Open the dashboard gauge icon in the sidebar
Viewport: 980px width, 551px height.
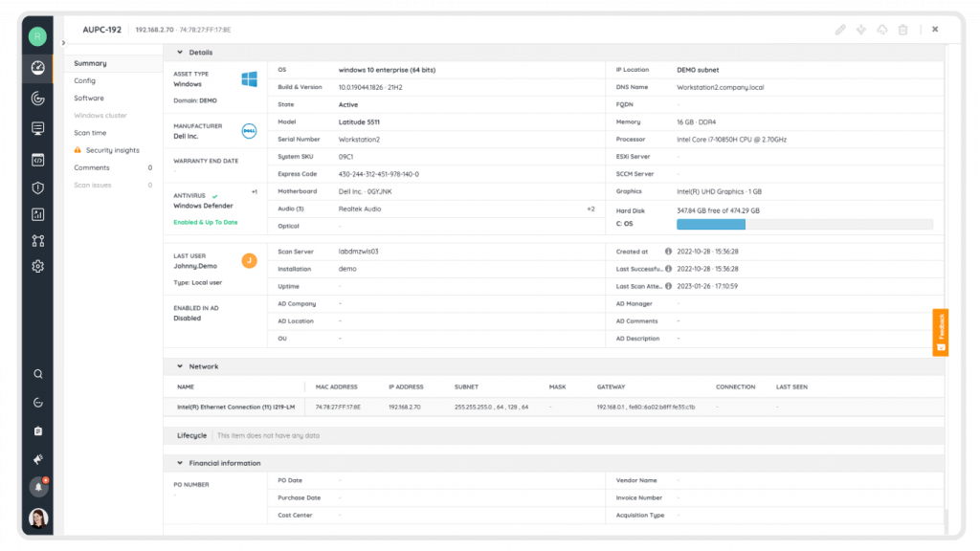tap(37, 69)
